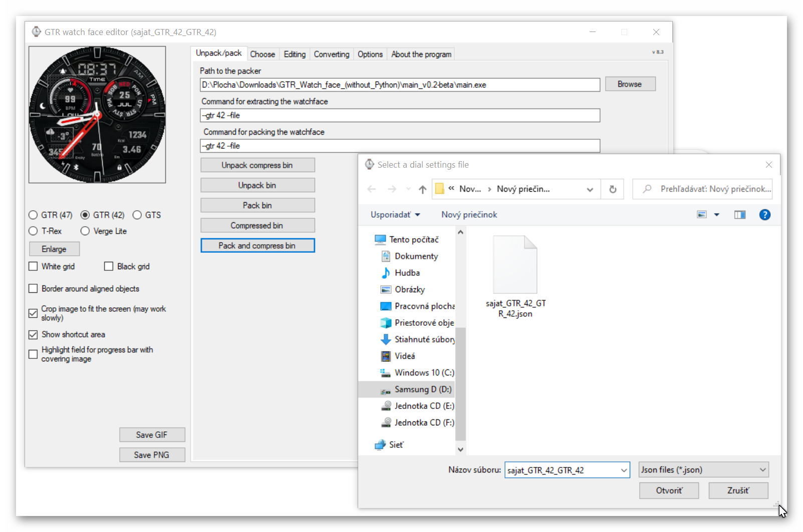Click the Pracovná plocha desktop icon
The height and width of the screenshot is (532, 803).
[386, 306]
